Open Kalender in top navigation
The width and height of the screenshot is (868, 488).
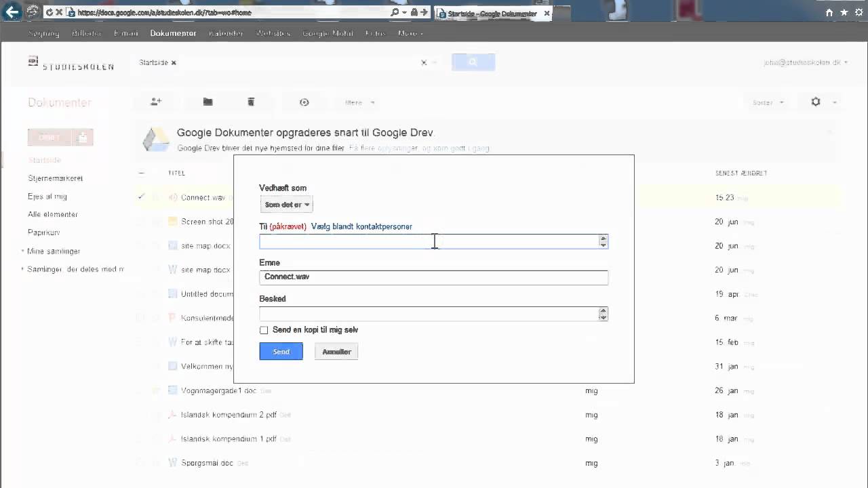226,33
